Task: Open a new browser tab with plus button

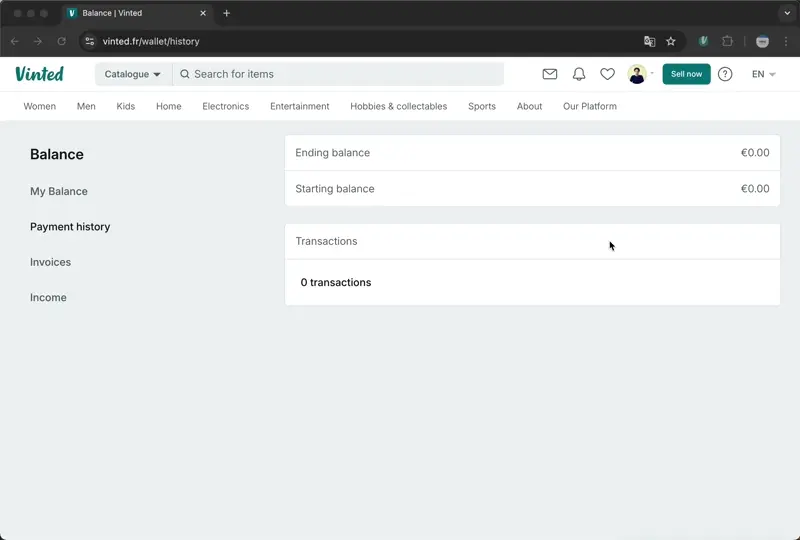Action: (227, 13)
